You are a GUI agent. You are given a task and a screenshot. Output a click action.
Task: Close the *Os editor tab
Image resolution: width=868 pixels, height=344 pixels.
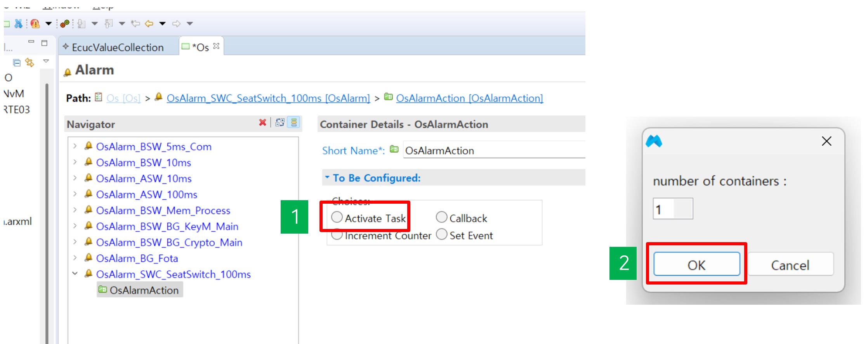click(216, 46)
